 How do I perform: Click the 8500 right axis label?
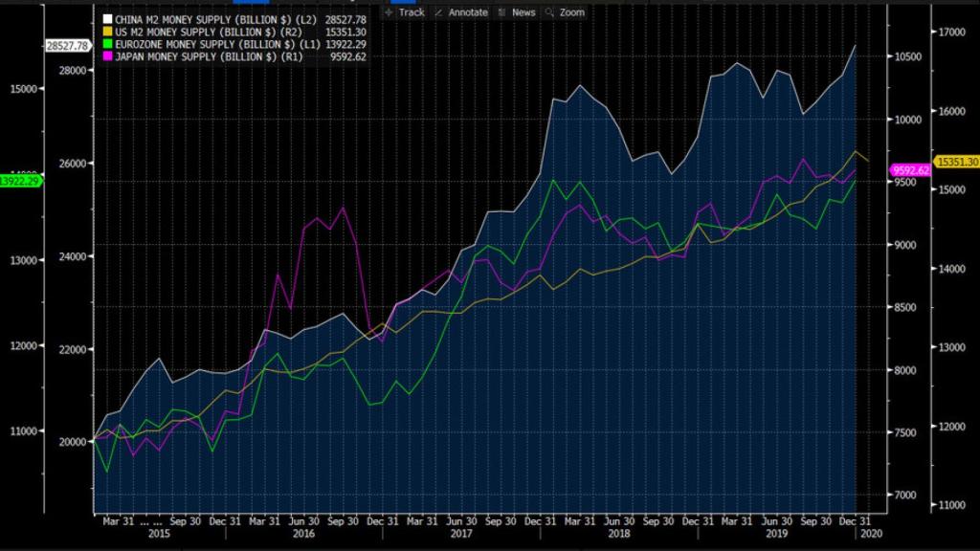[x=906, y=308]
